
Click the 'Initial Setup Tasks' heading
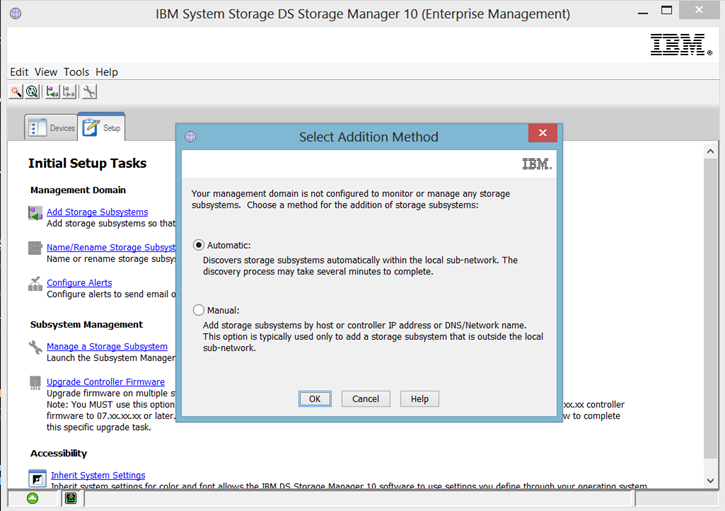[87, 163]
